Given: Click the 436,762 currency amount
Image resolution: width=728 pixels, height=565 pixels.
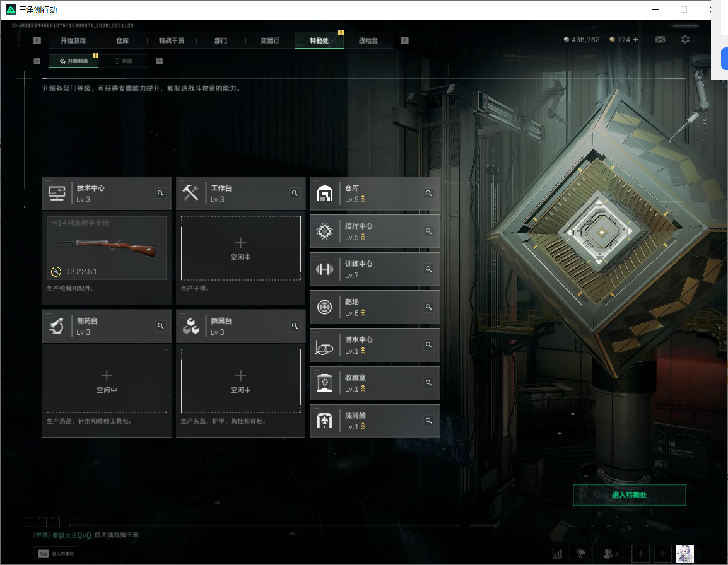Looking at the screenshot, I should [585, 40].
